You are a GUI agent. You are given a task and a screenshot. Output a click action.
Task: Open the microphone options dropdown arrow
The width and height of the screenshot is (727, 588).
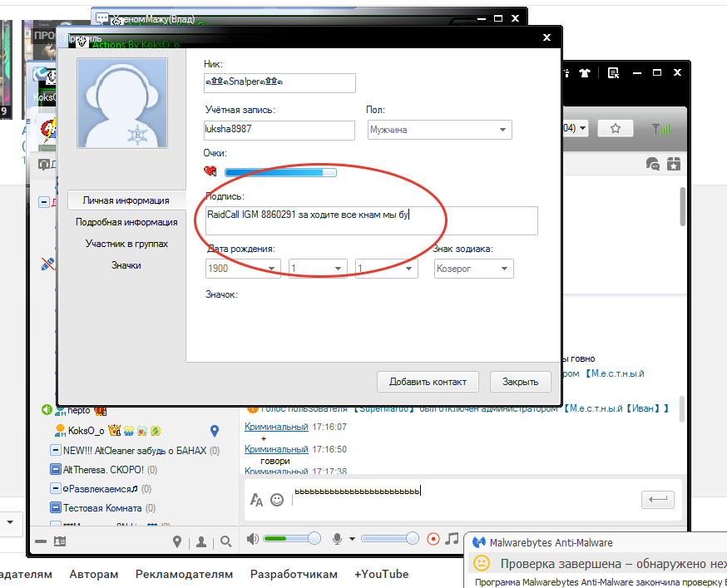[x=353, y=539]
